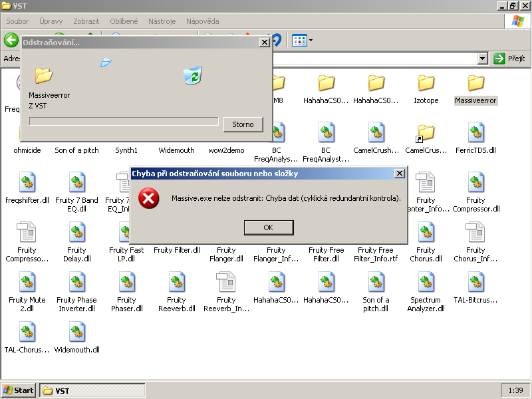
Task: Select Fruity Reeverb.dll
Action: coord(176,292)
